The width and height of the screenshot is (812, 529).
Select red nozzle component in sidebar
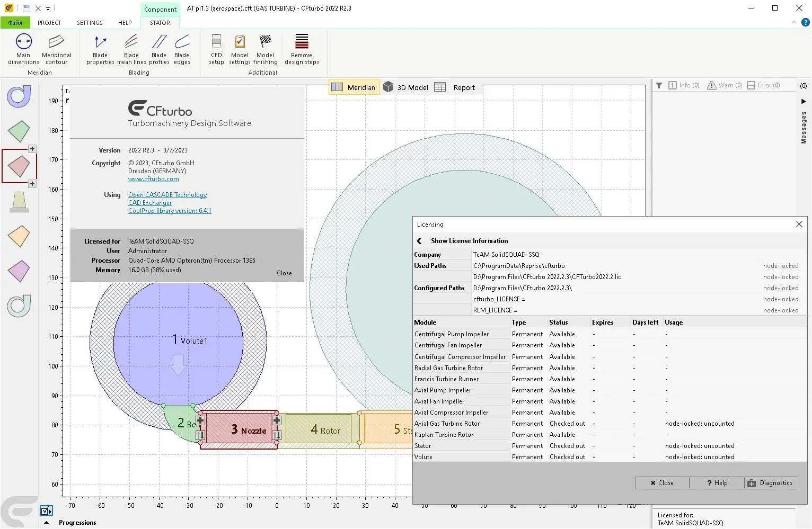coord(19,166)
